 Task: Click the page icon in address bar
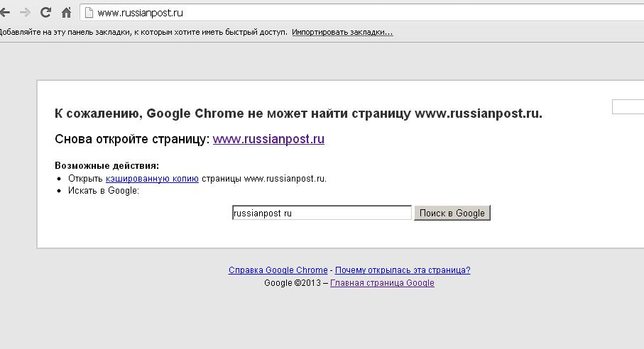pos(89,13)
